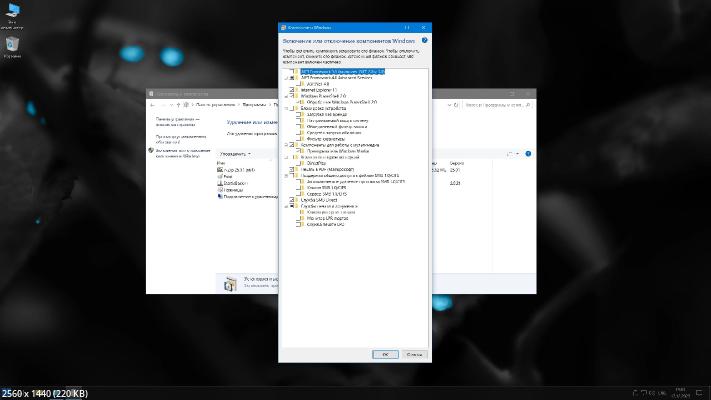
Task: Select the ASP.NET 4.8 feature item
Action: click(311, 83)
